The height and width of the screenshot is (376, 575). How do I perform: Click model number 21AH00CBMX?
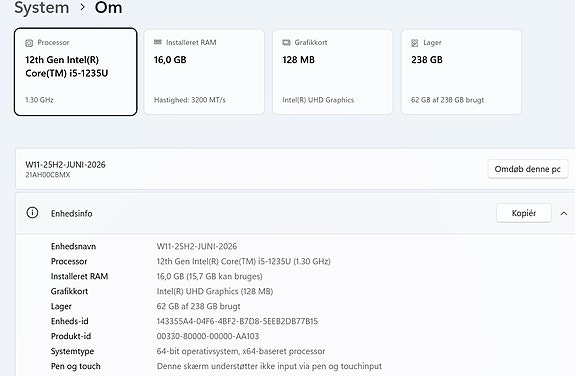tap(48, 175)
